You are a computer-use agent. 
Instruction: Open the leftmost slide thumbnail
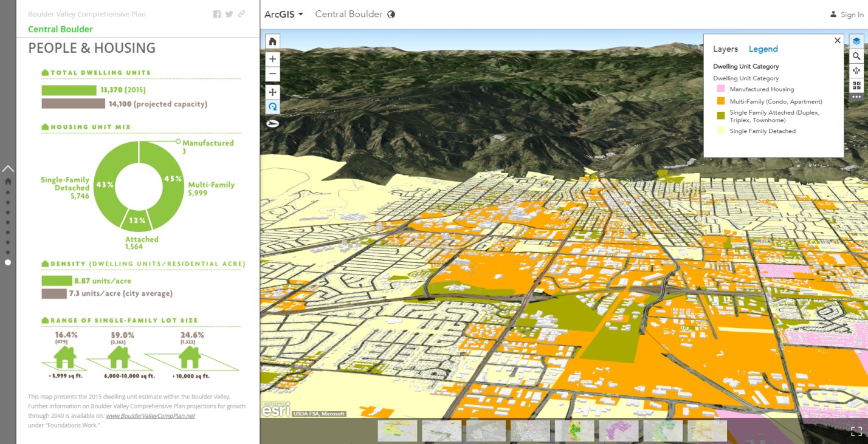pyautogui.click(x=398, y=431)
